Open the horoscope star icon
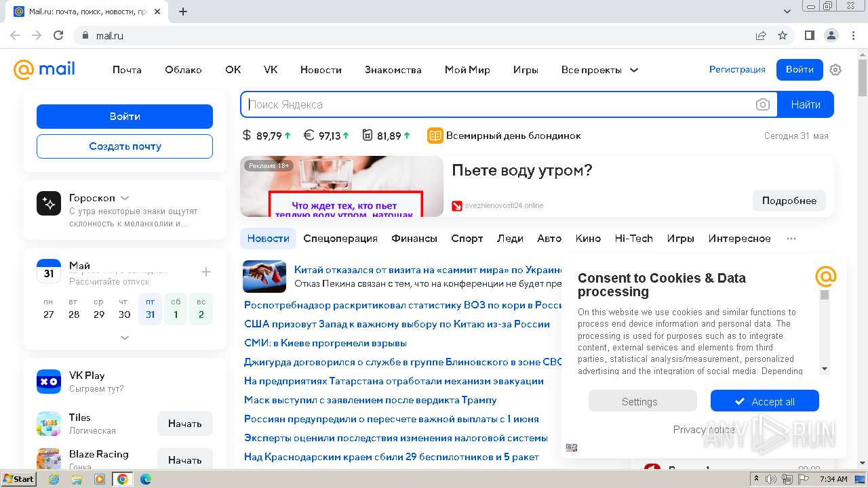This screenshot has width=868, height=488. pyautogui.click(x=49, y=203)
